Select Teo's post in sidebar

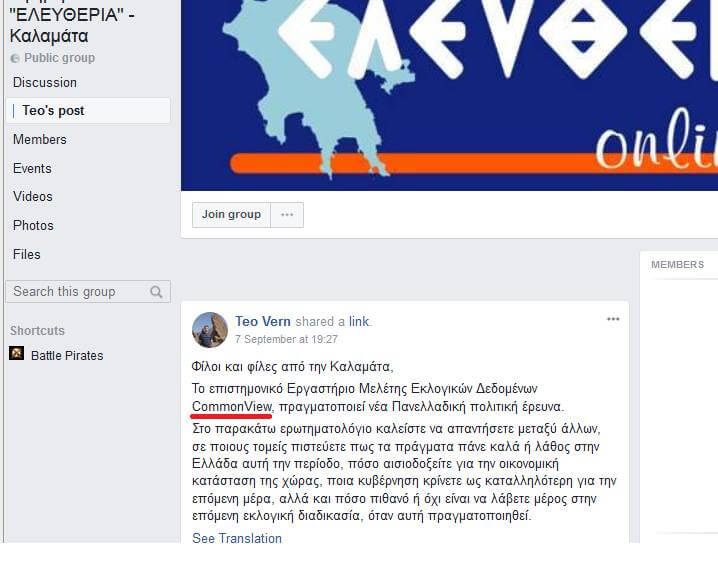(x=88, y=110)
